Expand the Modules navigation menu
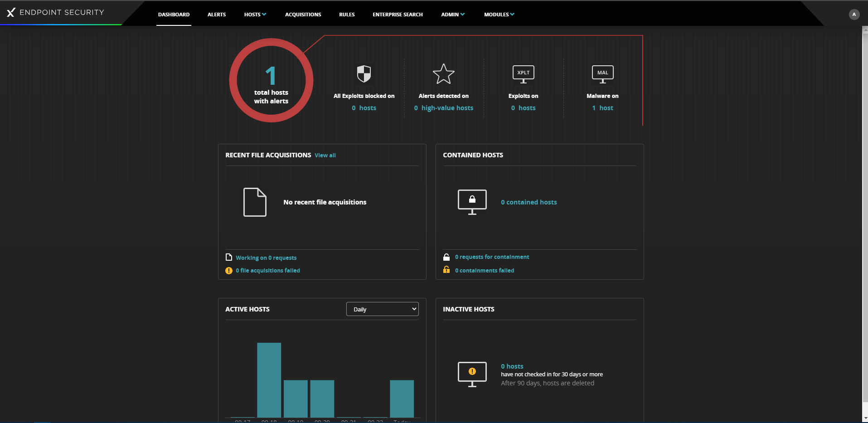 (499, 15)
